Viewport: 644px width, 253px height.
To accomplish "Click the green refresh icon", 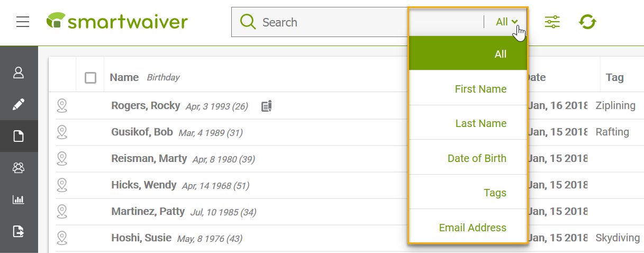I will tap(587, 22).
